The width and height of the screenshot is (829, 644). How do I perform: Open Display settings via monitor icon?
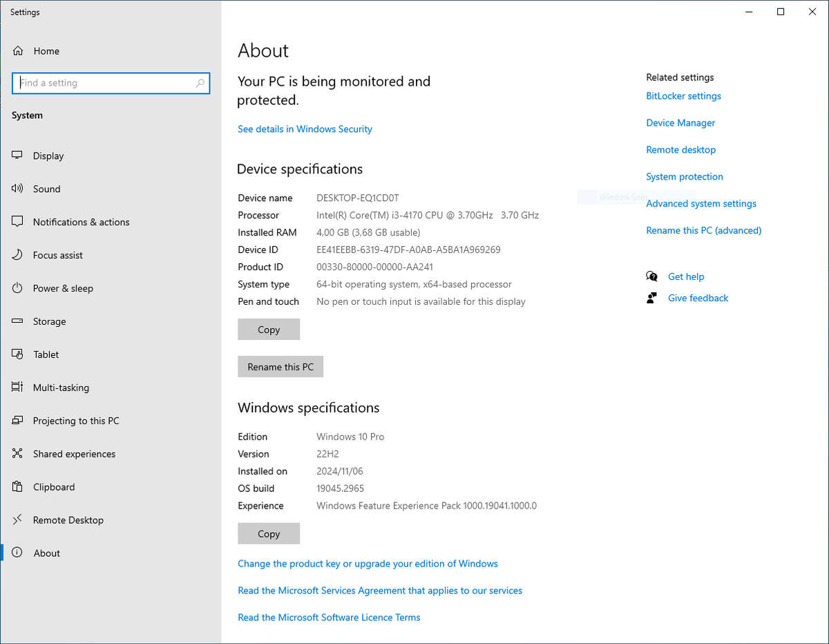click(18, 155)
